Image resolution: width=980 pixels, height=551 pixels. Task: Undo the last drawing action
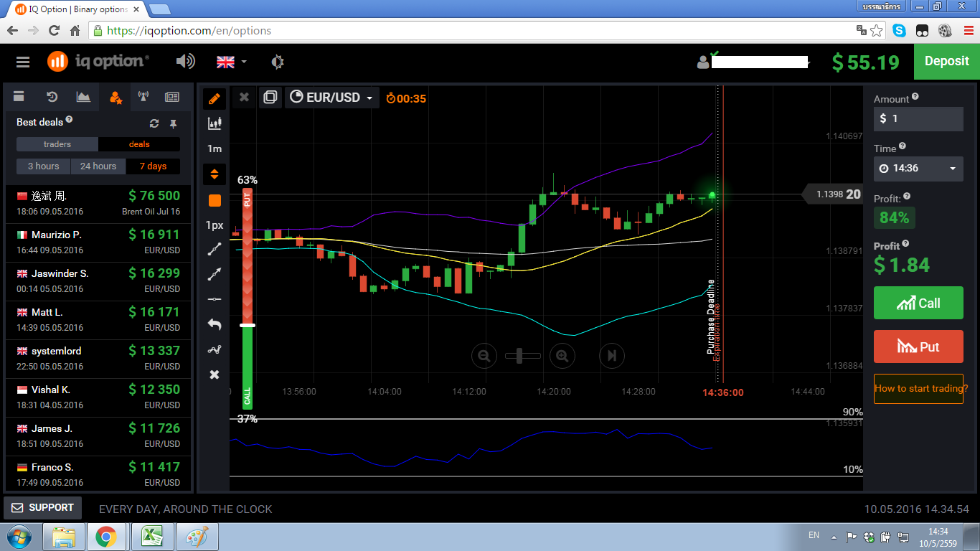pyautogui.click(x=214, y=324)
